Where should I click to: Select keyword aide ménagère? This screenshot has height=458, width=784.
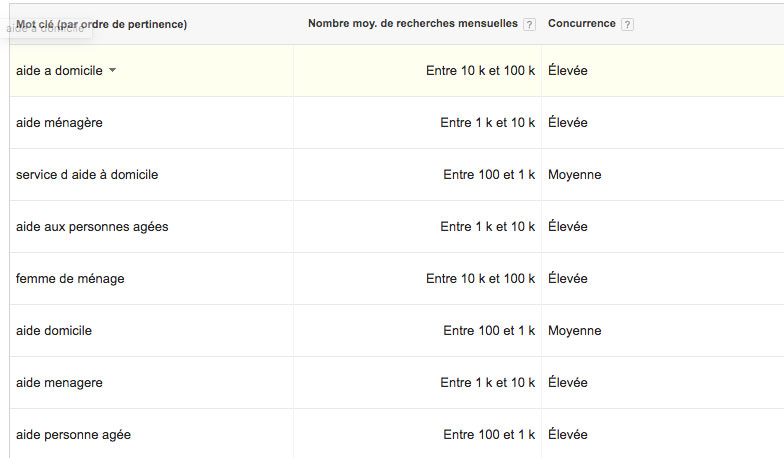click(x=59, y=122)
